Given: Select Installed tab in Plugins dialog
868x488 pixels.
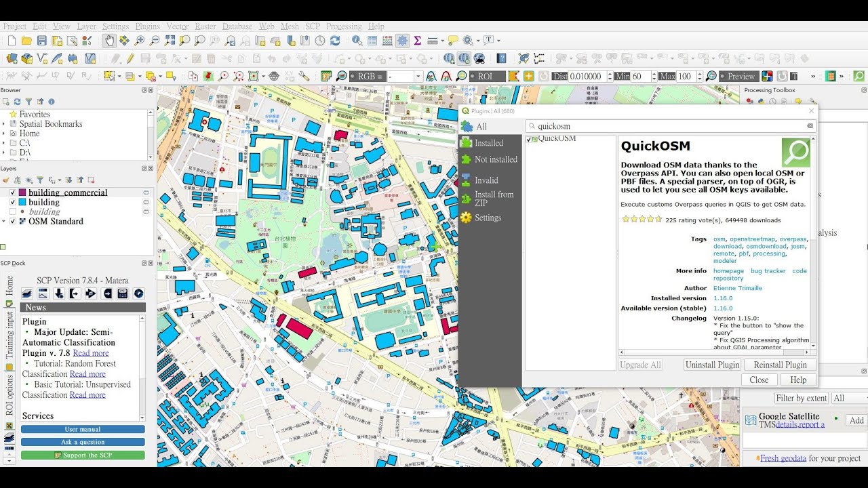Looking at the screenshot, I should click(x=490, y=143).
